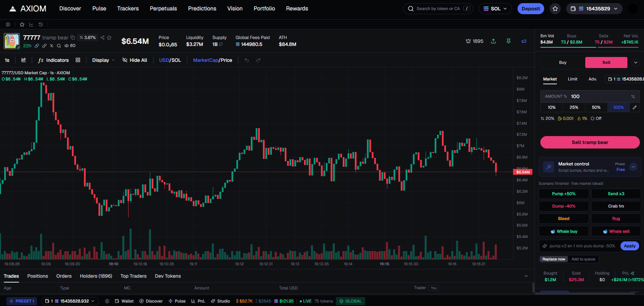Apply the scripted scenario prompt
644x306 pixels.
pyautogui.click(x=629, y=246)
